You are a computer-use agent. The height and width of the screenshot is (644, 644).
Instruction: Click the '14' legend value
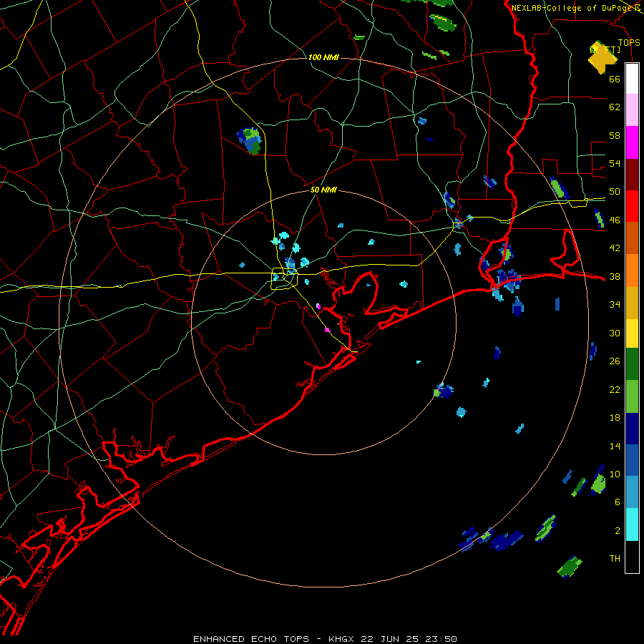[615, 446]
